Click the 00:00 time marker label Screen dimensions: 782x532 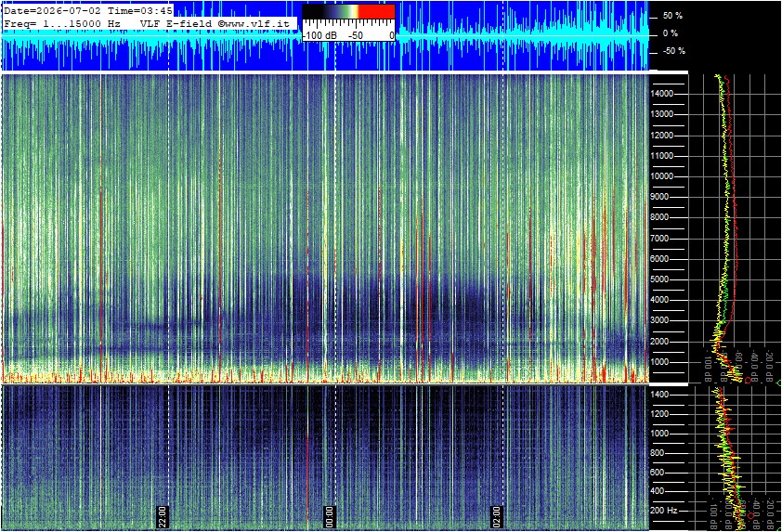point(329,516)
